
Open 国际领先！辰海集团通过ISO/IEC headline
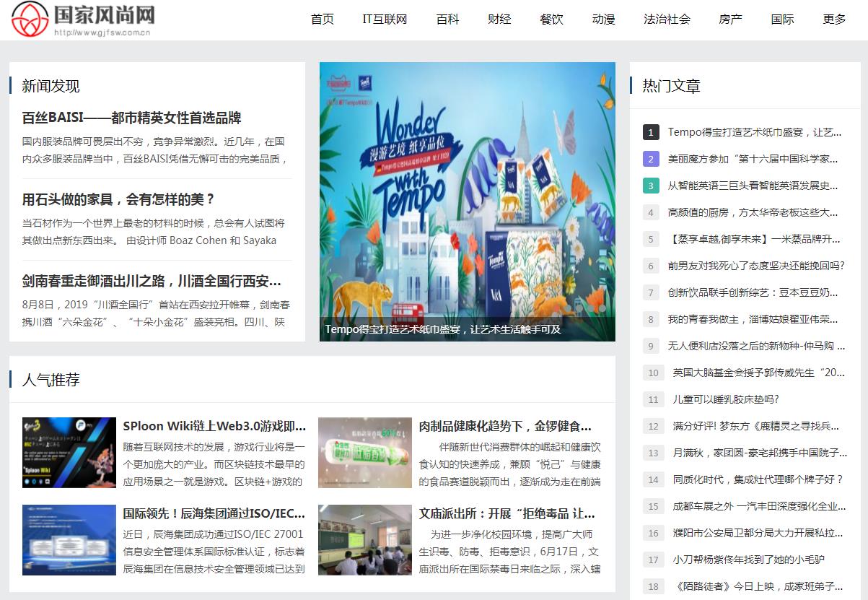pos(214,513)
